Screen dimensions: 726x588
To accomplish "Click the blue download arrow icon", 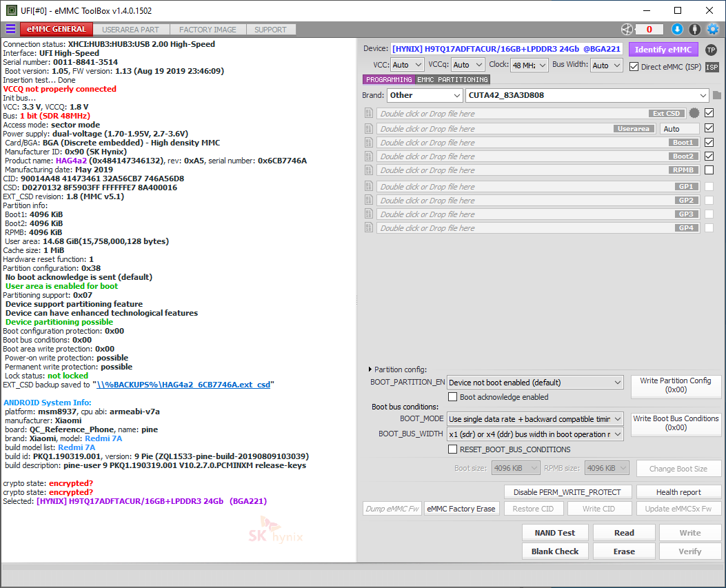I will click(x=677, y=29).
